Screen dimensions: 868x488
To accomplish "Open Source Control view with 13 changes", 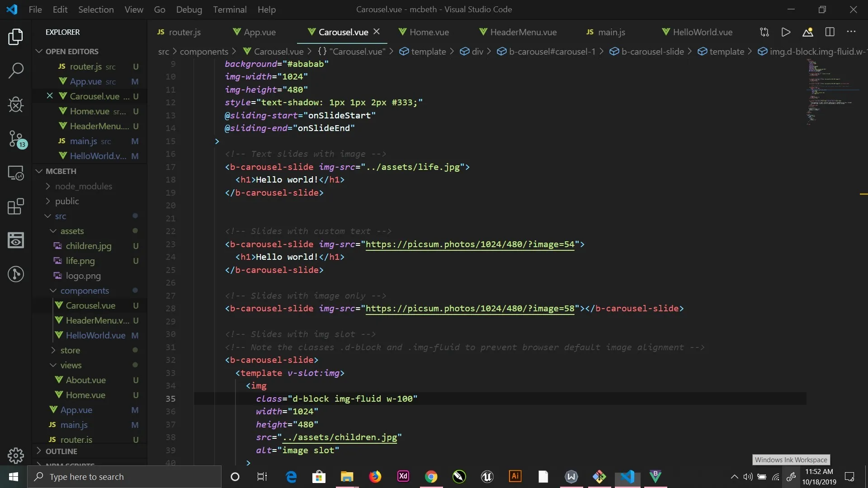I will pyautogui.click(x=16, y=139).
